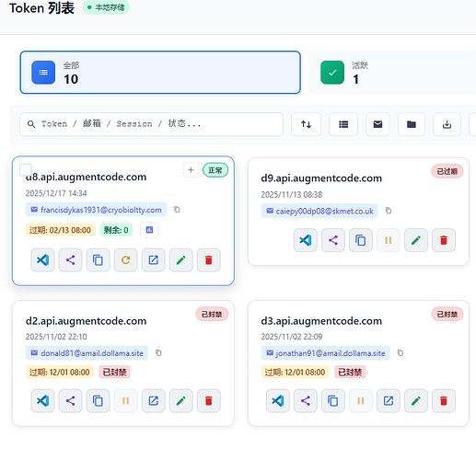This screenshot has width=476, height=460.
Task: Click the 本地存储 storage indicator badge
Action: [x=106, y=7]
